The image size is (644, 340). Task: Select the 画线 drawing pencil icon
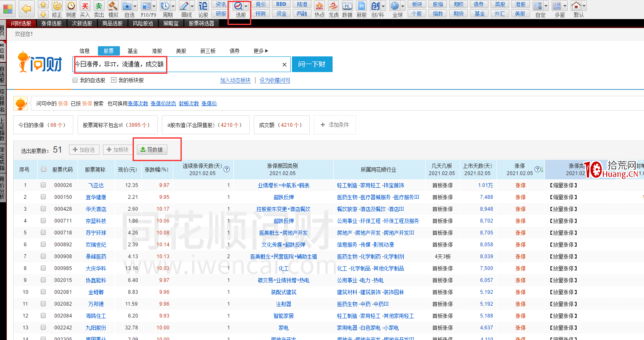pyautogui.click(x=184, y=6)
